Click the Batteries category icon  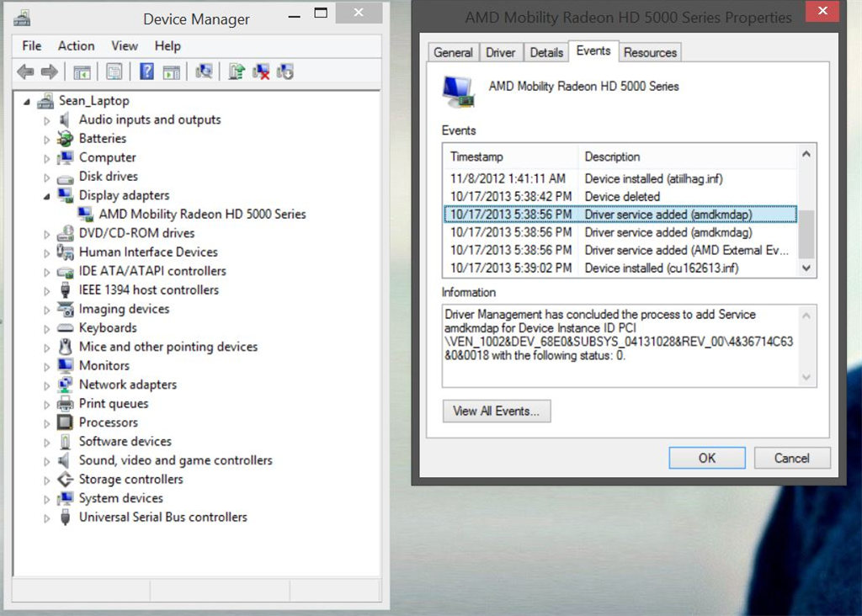click(65, 139)
